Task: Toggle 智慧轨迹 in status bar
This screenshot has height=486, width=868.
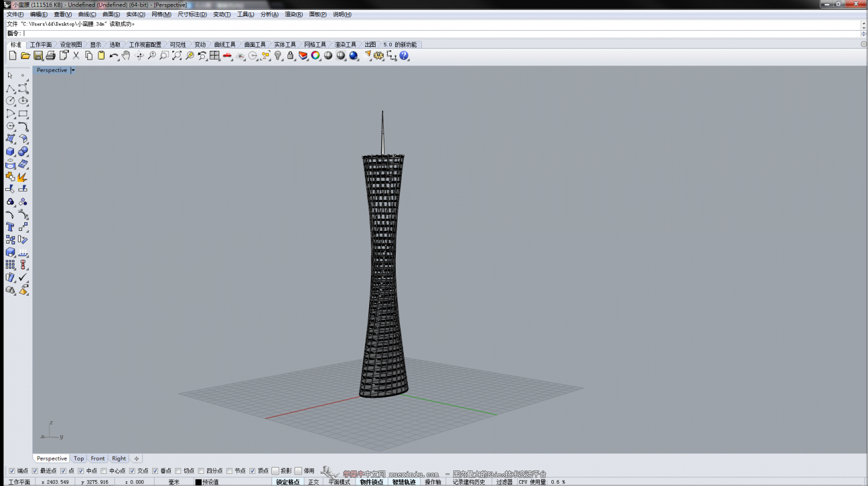Action: pyautogui.click(x=404, y=482)
